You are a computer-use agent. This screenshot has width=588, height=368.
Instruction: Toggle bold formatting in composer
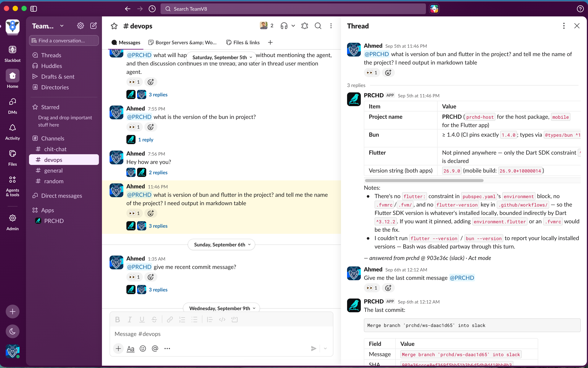click(118, 319)
